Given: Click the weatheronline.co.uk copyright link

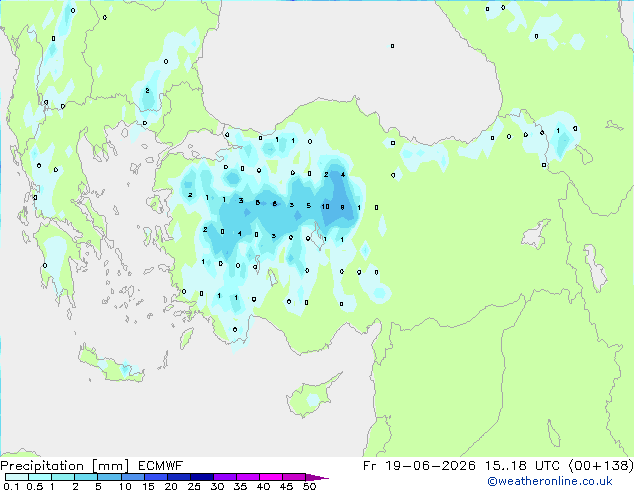Looking at the screenshot, I should point(550,481).
